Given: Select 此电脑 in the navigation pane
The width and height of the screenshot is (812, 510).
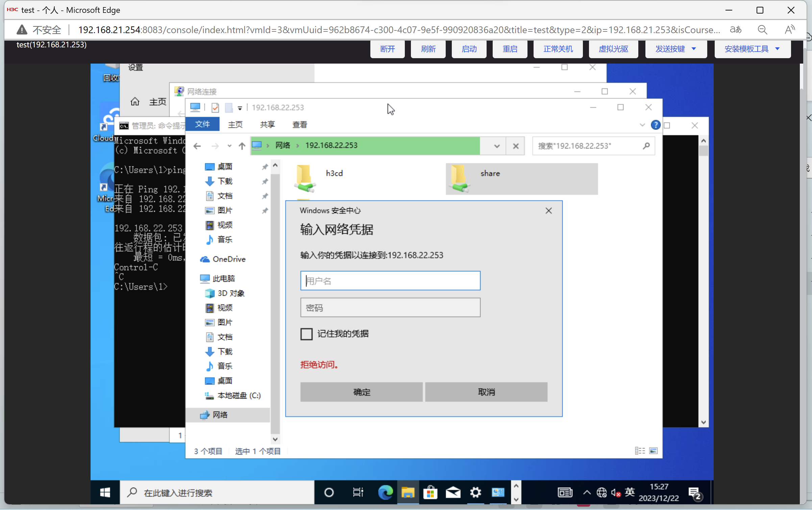Looking at the screenshot, I should tap(223, 278).
